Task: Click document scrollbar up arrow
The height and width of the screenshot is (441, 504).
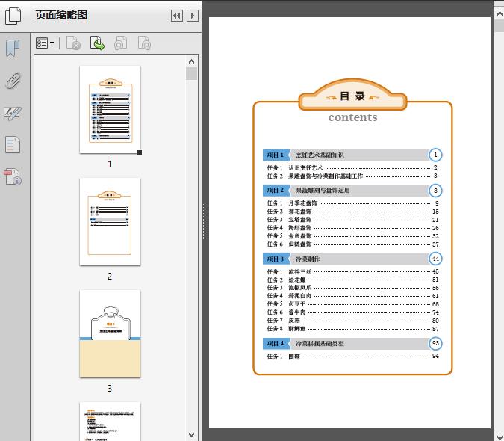Action: 500,13
